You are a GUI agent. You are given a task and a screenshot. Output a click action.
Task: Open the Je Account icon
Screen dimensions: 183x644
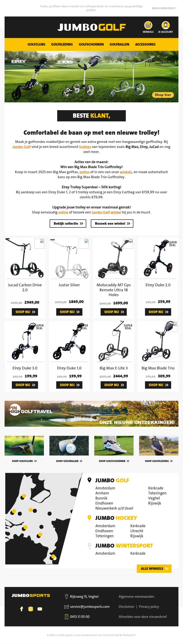click(166, 25)
